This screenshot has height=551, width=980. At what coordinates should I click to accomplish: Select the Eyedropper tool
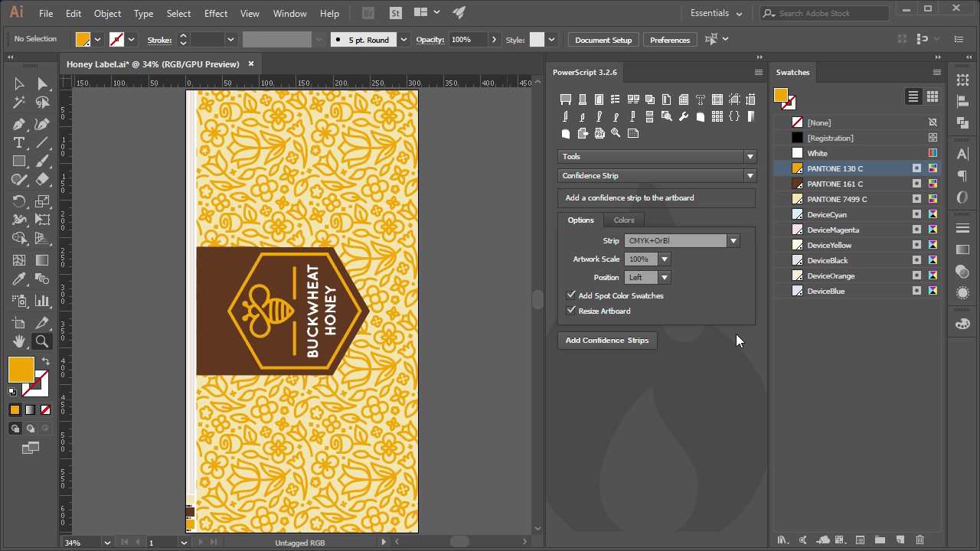click(19, 279)
